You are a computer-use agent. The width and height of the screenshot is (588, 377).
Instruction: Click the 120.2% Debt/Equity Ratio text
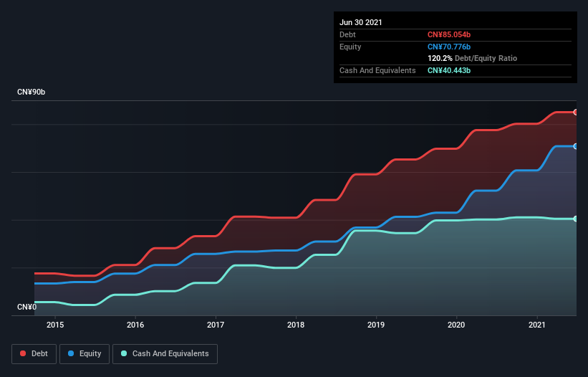tap(472, 58)
